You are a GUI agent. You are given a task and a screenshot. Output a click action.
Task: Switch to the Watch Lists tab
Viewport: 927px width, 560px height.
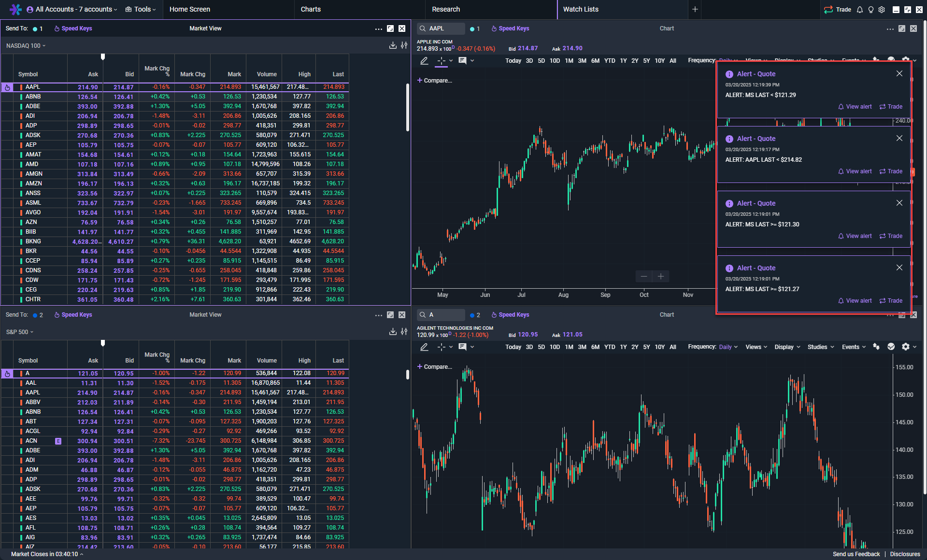581,9
